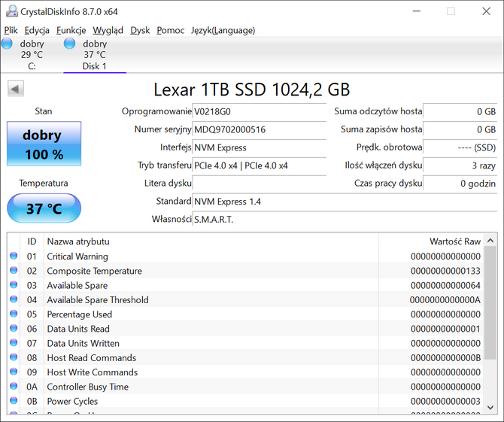Click status orb of Power Cycles row
Screen dimensions: 504x422
(14, 400)
